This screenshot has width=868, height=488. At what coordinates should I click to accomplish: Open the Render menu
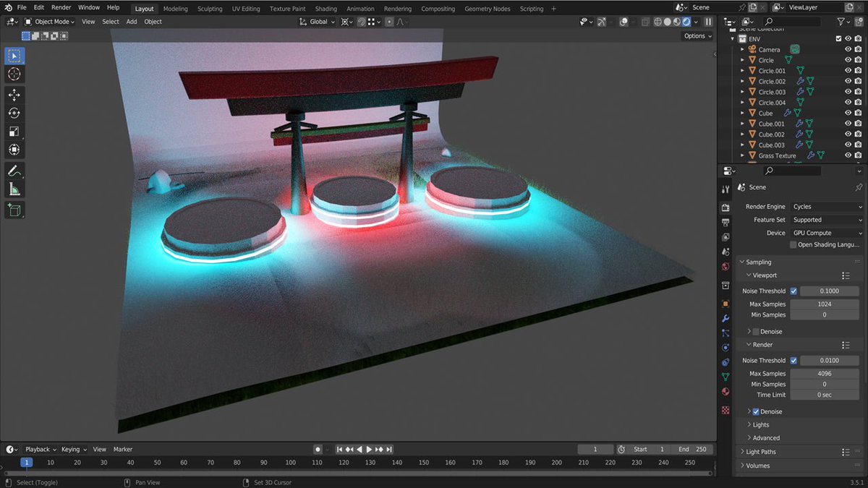pos(61,7)
